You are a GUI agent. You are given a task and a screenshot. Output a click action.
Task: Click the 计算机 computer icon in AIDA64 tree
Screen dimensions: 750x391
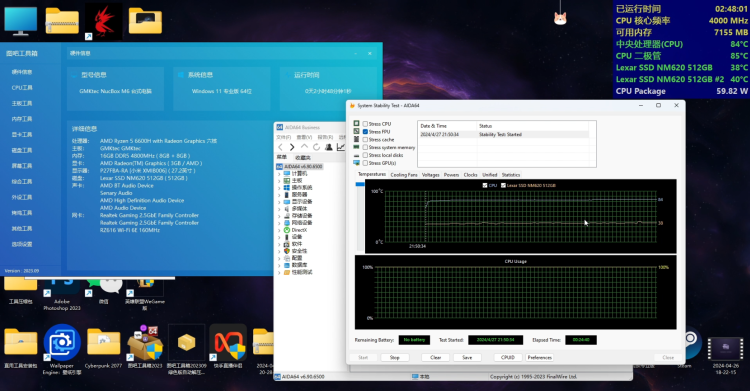287,173
